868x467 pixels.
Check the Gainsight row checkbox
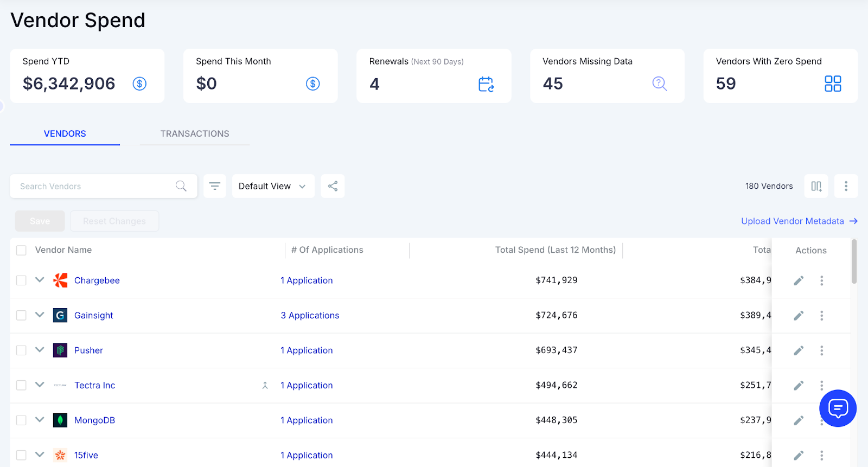point(21,316)
